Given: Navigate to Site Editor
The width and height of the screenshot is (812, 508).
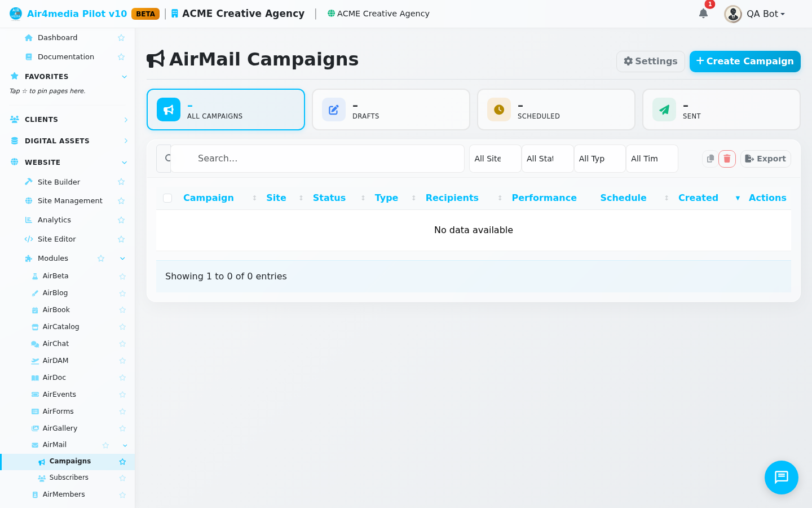Looking at the screenshot, I should (x=56, y=239).
